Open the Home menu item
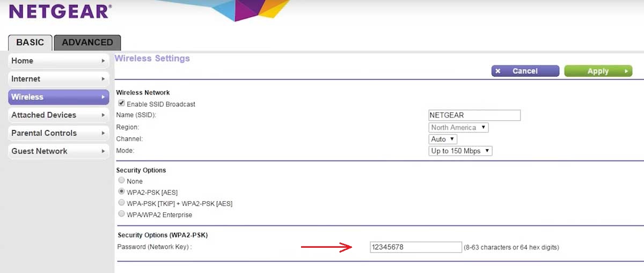644x273 pixels. (58, 61)
